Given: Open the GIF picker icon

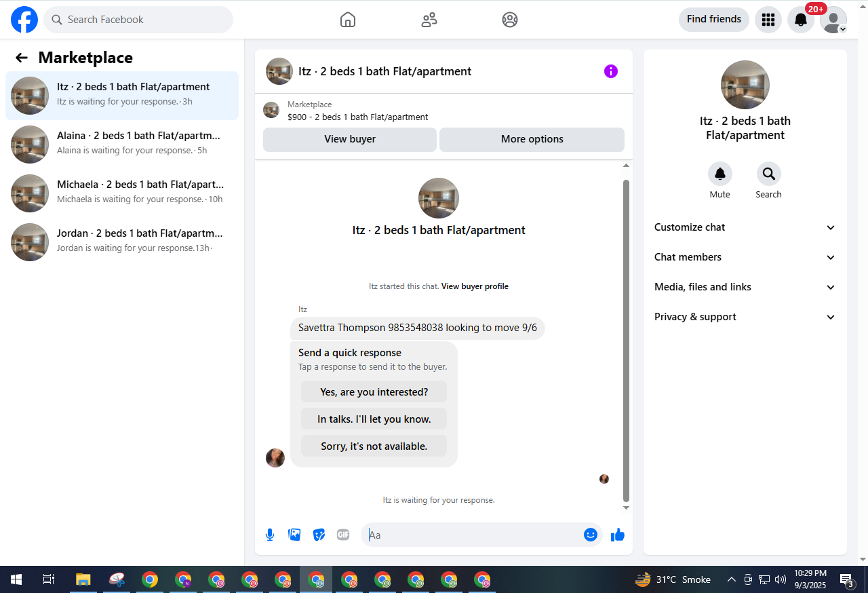Looking at the screenshot, I should pyautogui.click(x=343, y=535).
